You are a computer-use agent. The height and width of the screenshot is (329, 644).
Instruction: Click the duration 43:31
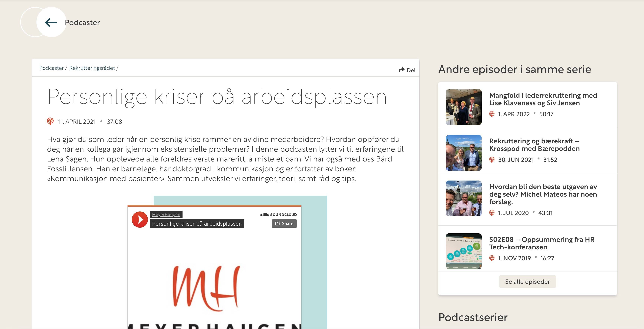(545, 213)
